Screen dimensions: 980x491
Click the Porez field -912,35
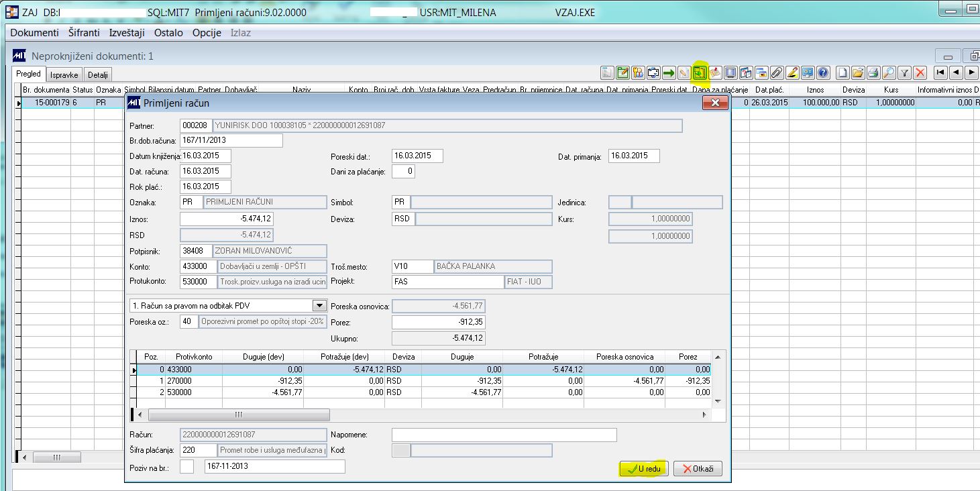[438, 322]
